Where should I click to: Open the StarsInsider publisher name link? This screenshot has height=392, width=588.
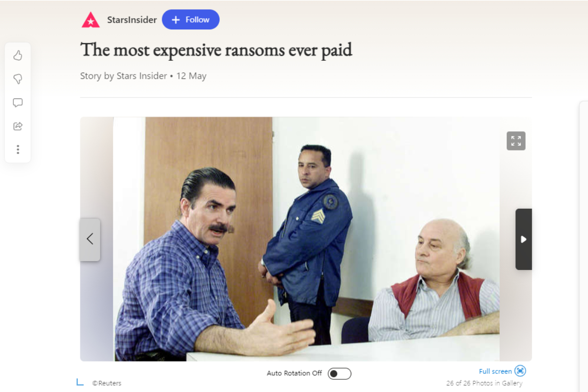[x=132, y=20]
